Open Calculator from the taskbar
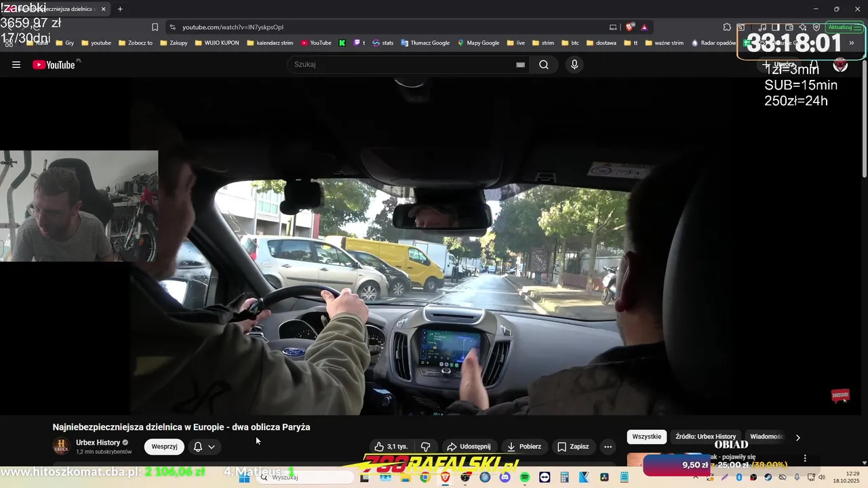Image resolution: width=868 pixels, height=488 pixels. (564, 477)
